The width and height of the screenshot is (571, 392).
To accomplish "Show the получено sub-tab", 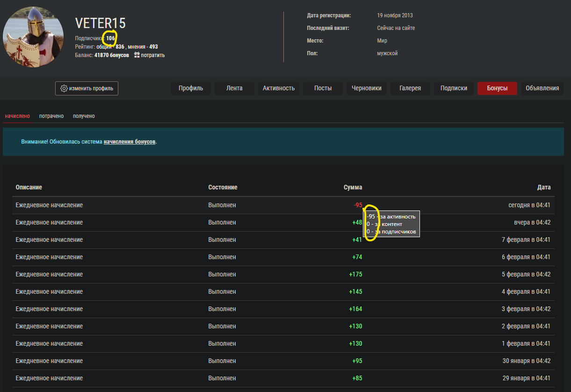I will click(84, 116).
